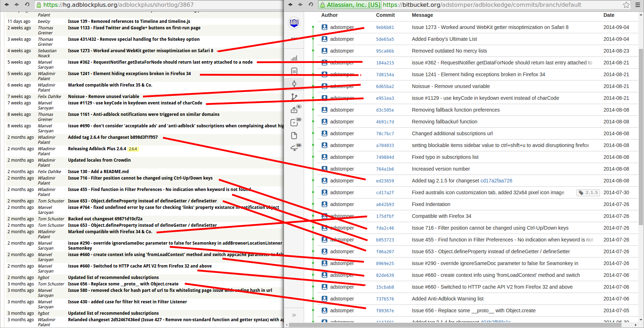Click Atlassian, Inc. [US] site identity badge
This screenshot has height=328, width=644.
pyautogui.click(x=350, y=5)
